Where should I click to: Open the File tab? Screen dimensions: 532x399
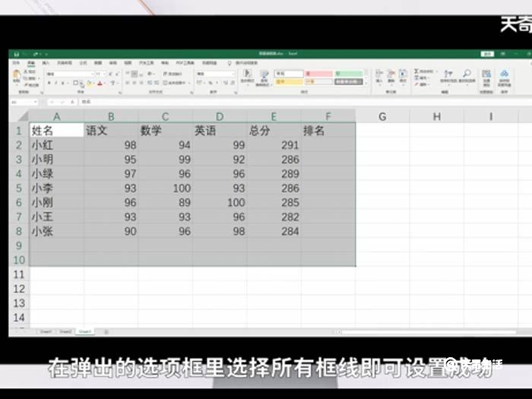[x=16, y=63]
